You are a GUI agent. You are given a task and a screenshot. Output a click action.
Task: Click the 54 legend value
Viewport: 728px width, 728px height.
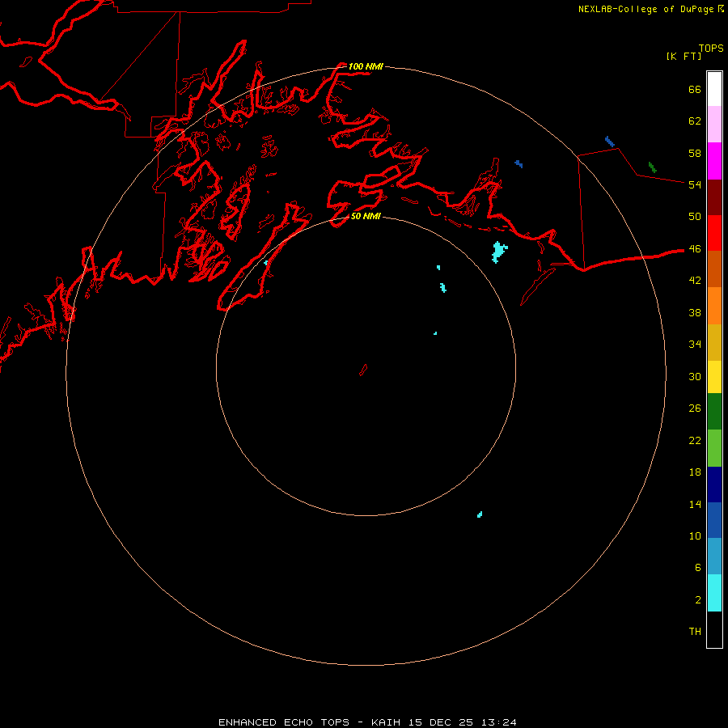(x=695, y=184)
